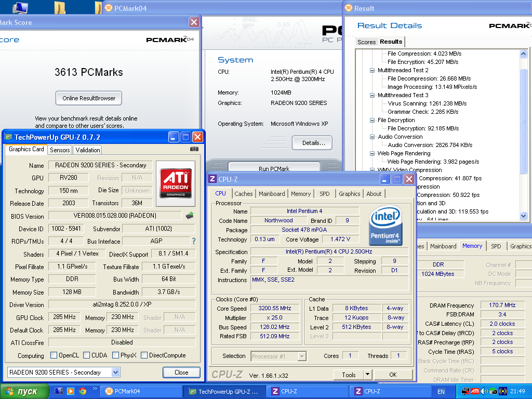532x399 pixels.
Task: Click the CPU-Z title bar Z icon
Action: tap(212, 179)
